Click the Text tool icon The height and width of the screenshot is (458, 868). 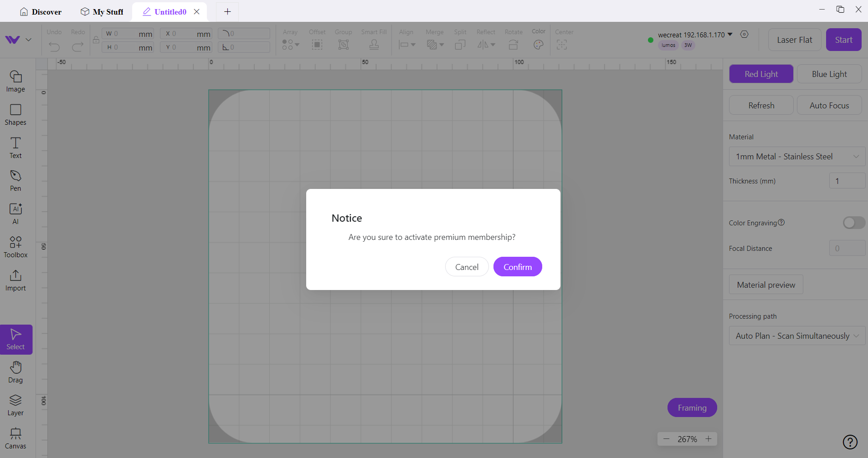[15, 148]
